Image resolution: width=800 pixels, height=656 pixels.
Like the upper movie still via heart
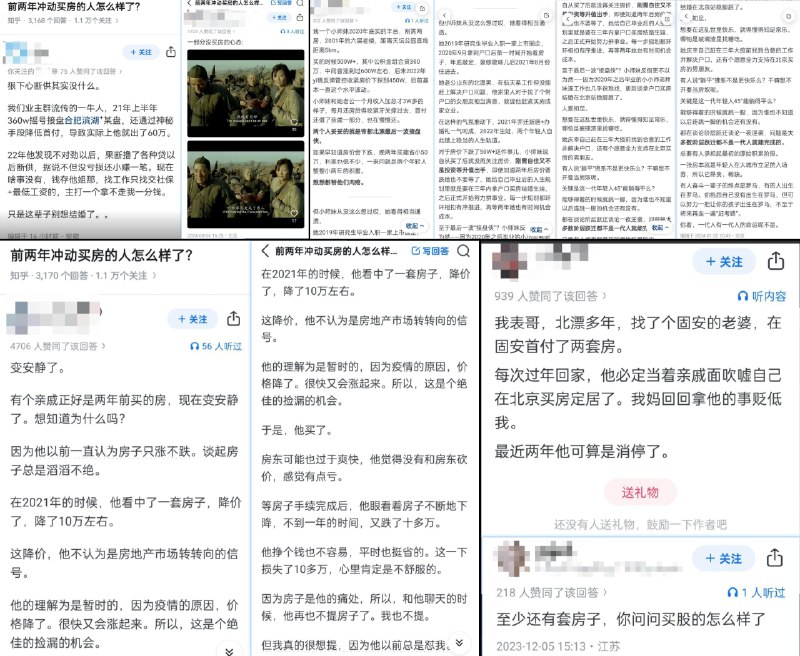point(294,122)
